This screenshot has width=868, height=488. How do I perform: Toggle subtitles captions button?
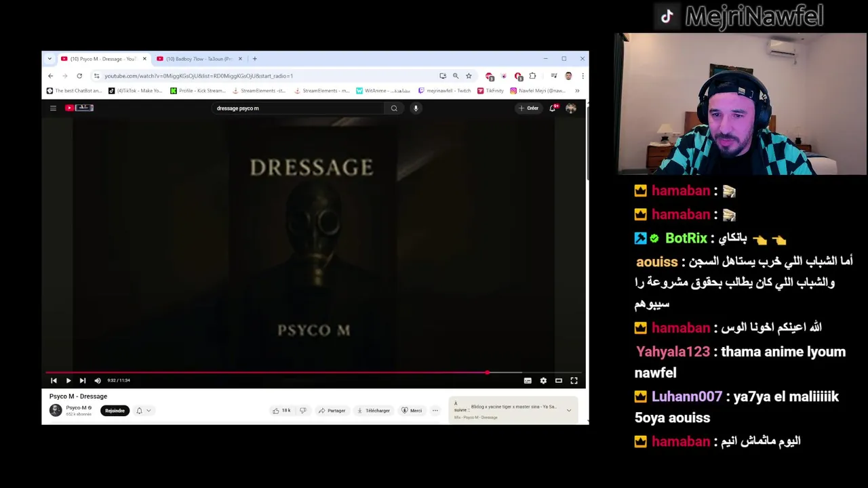528,381
